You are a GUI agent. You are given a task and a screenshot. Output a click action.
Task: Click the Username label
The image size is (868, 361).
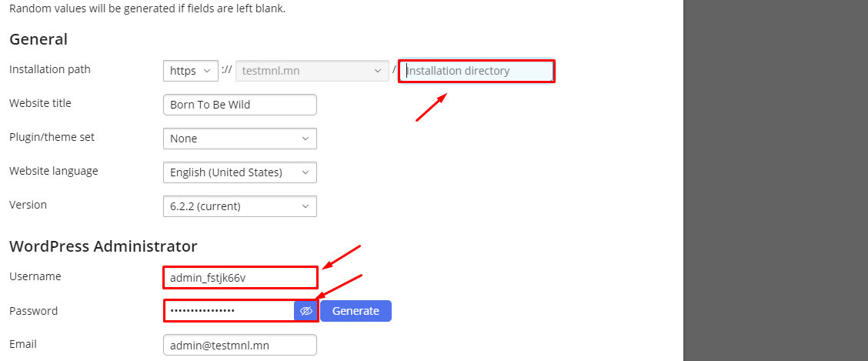[35, 276]
